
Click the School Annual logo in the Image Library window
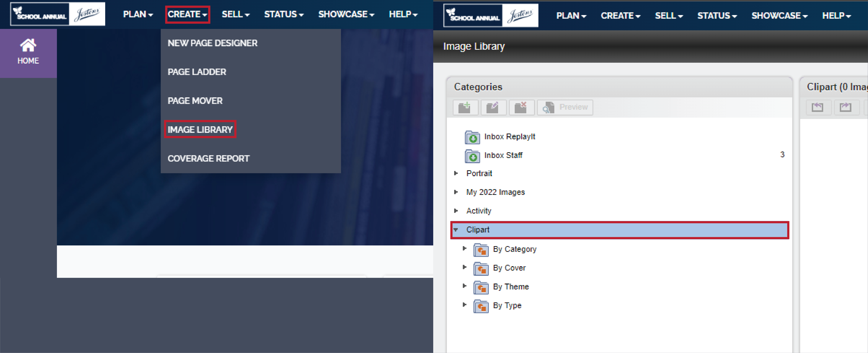pos(473,16)
